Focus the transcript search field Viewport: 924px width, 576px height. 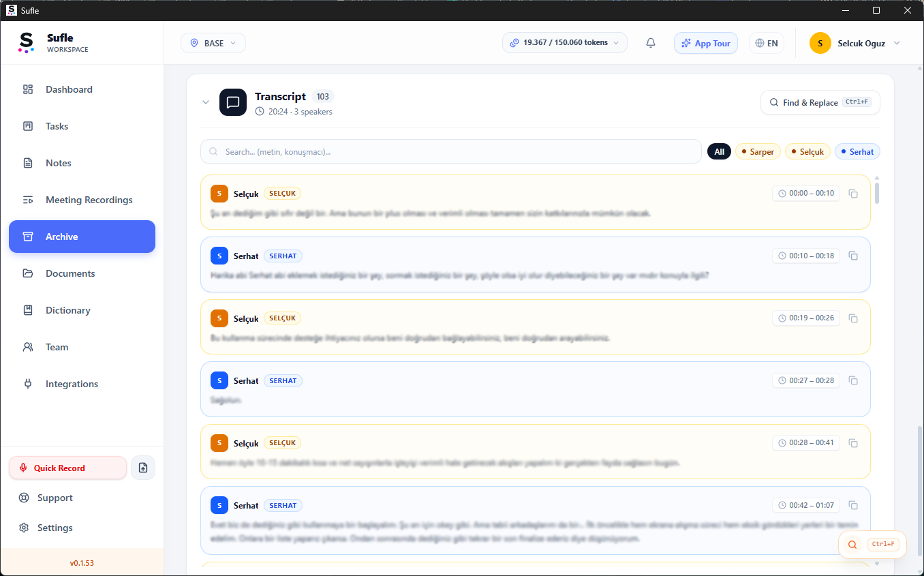tap(451, 151)
